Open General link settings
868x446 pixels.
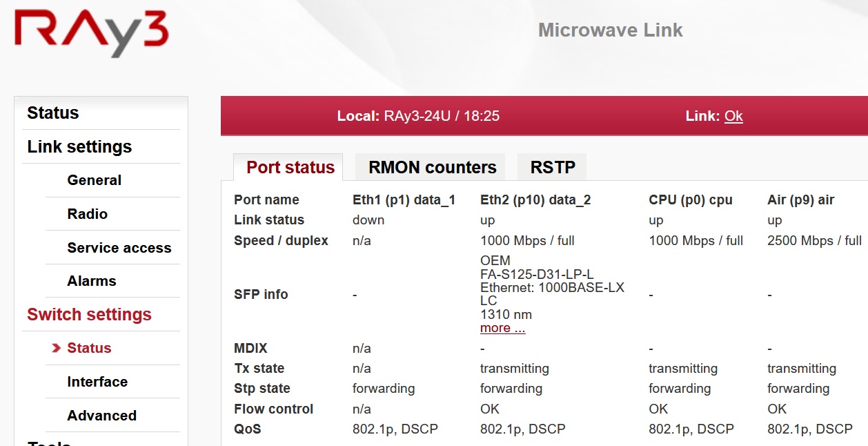pyautogui.click(x=95, y=180)
